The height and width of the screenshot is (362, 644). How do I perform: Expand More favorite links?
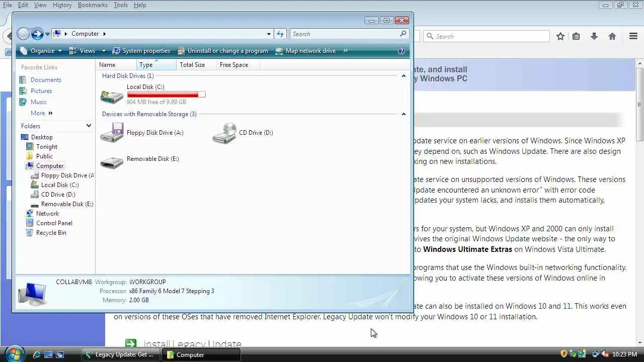click(x=41, y=113)
